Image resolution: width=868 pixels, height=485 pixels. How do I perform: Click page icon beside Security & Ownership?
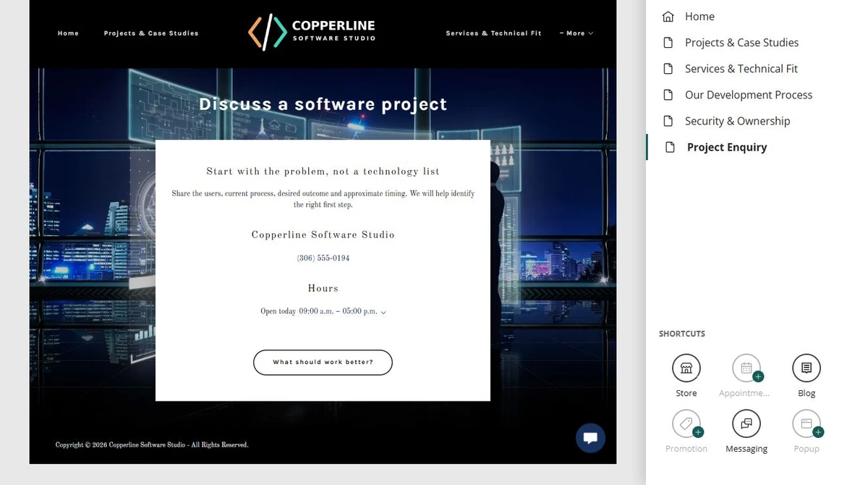click(668, 121)
